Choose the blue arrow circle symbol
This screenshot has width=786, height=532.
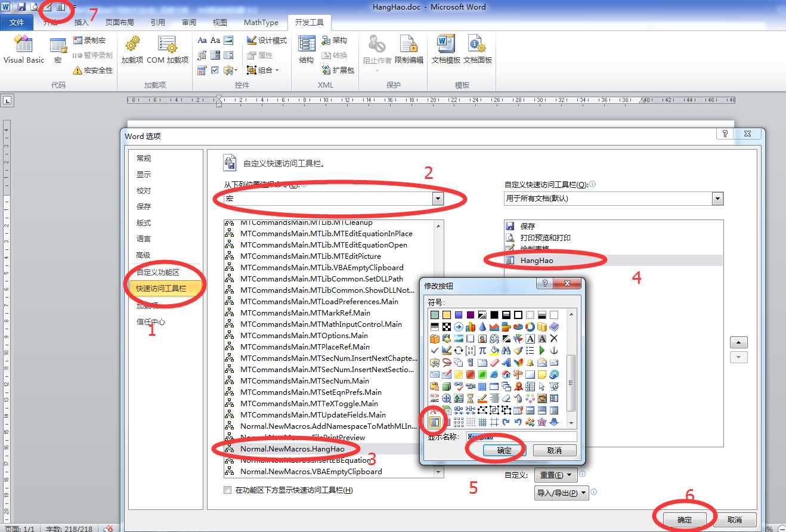click(x=458, y=326)
